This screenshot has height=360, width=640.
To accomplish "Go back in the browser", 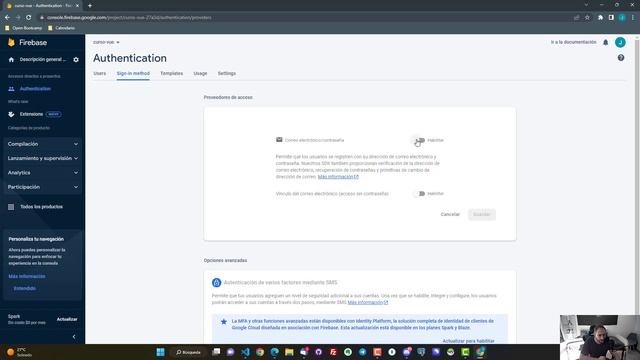I will (x=7, y=18).
